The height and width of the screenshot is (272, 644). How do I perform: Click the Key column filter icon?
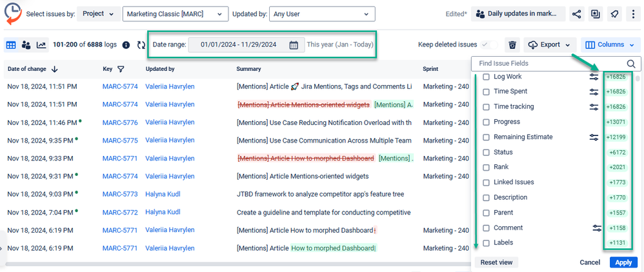click(x=121, y=69)
